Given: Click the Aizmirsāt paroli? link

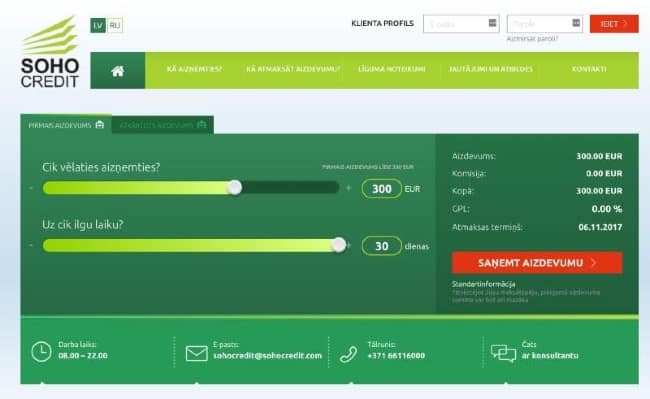Looking at the screenshot, I should point(532,39).
